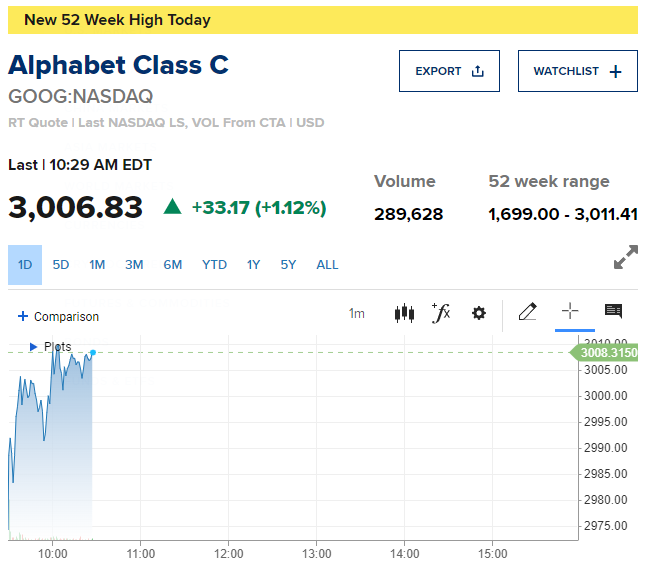Image resolution: width=647 pixels, height=571 pixels.
Task: Click the plus icon on Watchlist
Action: (615, 71)
